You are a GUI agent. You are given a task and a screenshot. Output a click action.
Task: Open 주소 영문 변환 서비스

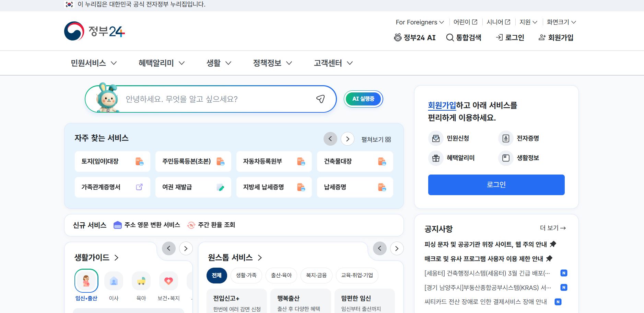[x=147, y=225]
